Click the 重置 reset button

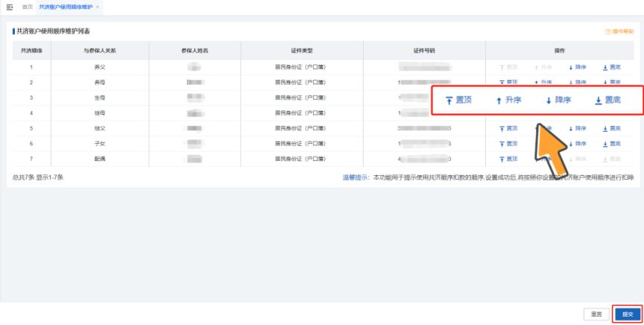tap(596, 315)
